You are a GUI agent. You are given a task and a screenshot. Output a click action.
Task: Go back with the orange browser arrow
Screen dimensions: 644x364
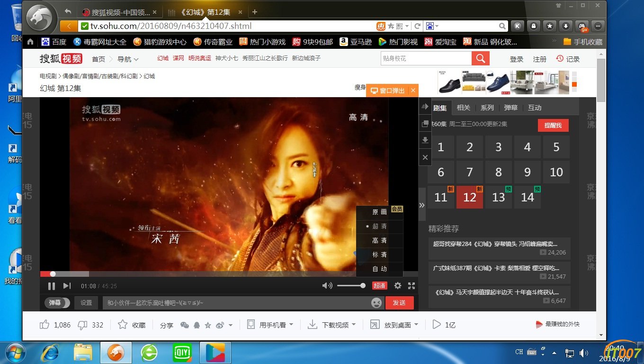[x=69, y=26]
